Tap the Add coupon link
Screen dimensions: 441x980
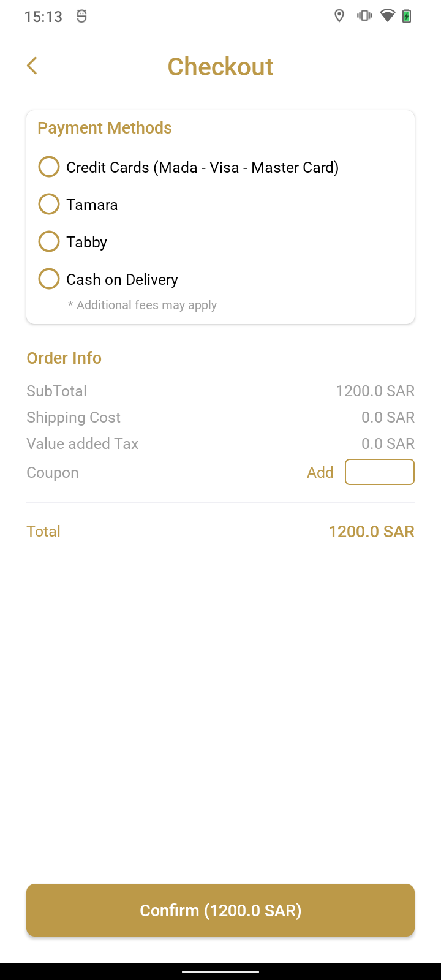[320, 472]
